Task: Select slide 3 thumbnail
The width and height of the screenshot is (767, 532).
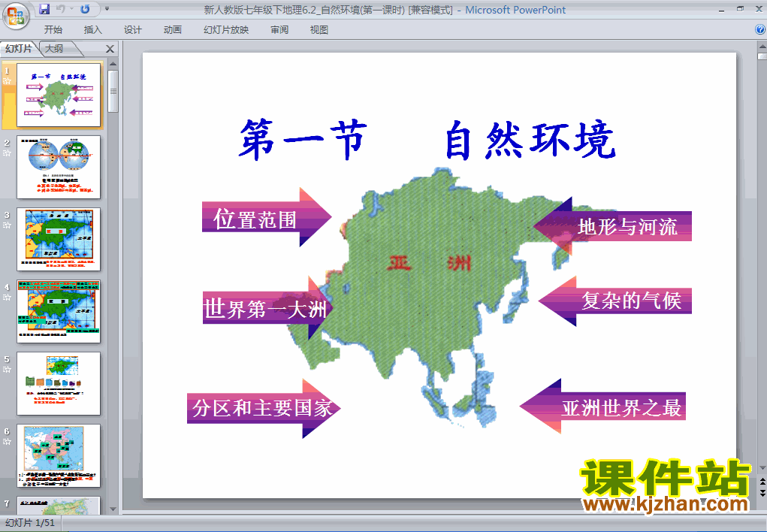Action: pyautogui.click(x=59, y=240)
